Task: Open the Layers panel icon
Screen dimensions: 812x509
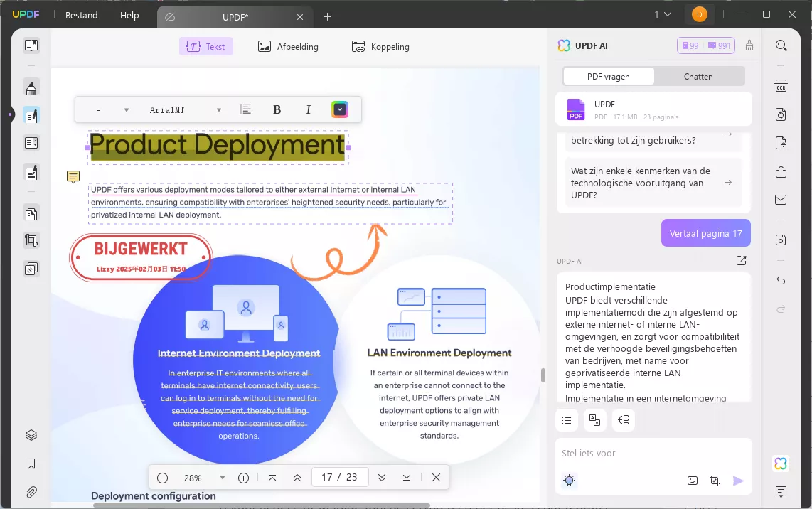Action: 31,435
